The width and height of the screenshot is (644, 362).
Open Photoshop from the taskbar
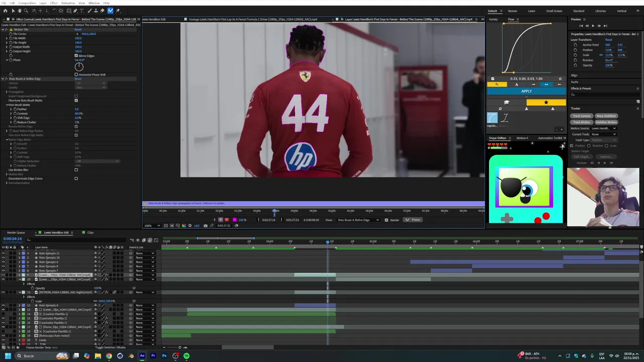pos(164,356)
